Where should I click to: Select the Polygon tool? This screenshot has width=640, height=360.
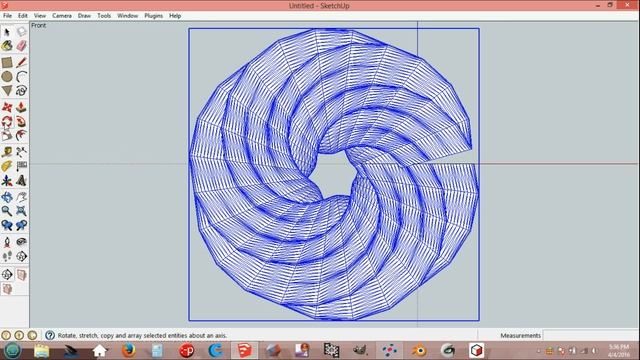click(x=7, y=91)
